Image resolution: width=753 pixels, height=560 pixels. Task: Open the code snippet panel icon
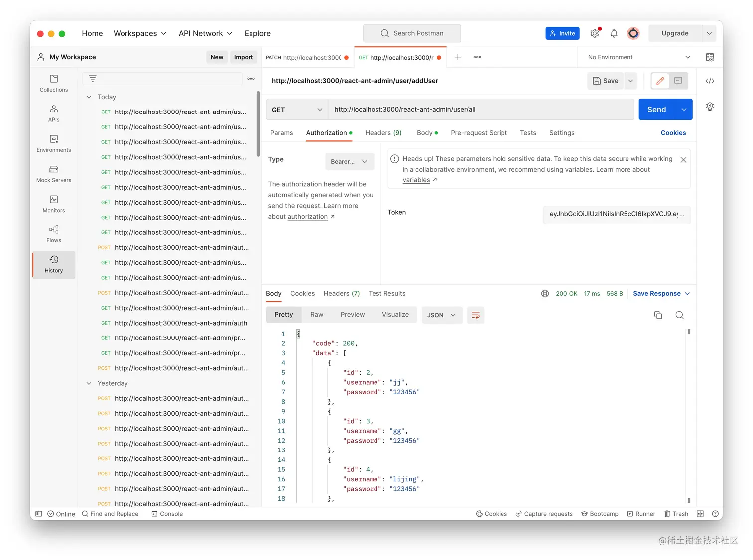[710, 81]
